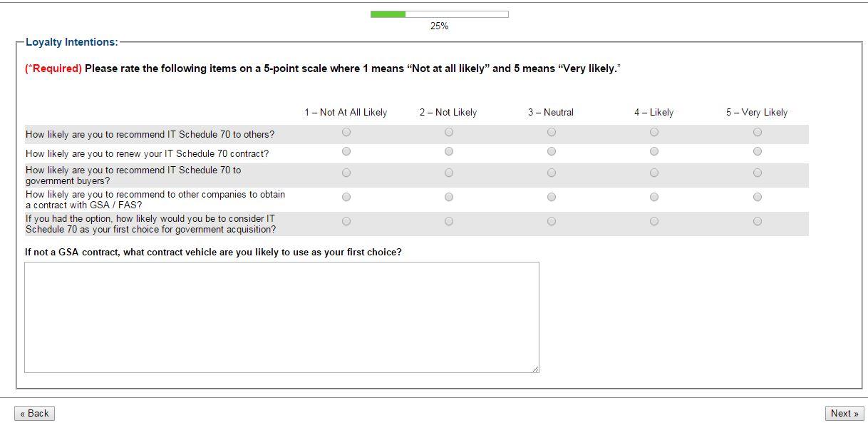Viewport: 868px width, 423px height.
Task: Choose 'Likely' for recommending to government buyers
Action: pyautogui.click(x=654, y=173)
